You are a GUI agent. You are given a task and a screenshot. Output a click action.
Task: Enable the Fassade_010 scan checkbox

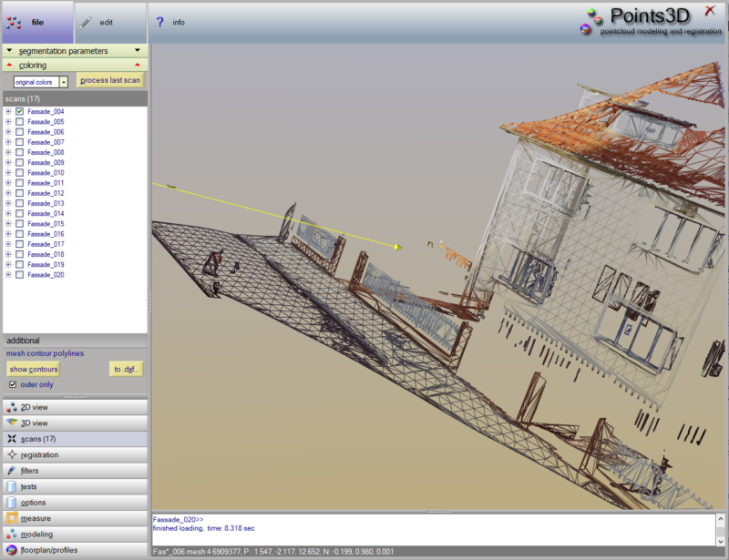click(x=19, y=173)
